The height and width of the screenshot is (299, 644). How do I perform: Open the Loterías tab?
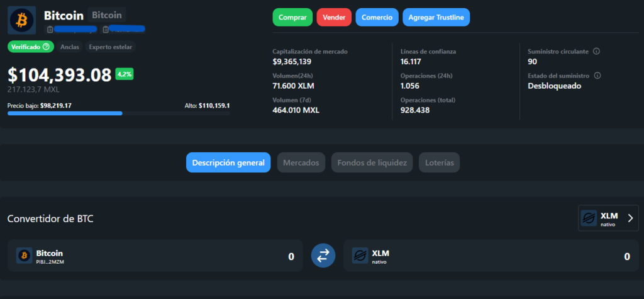click(439, 162)
